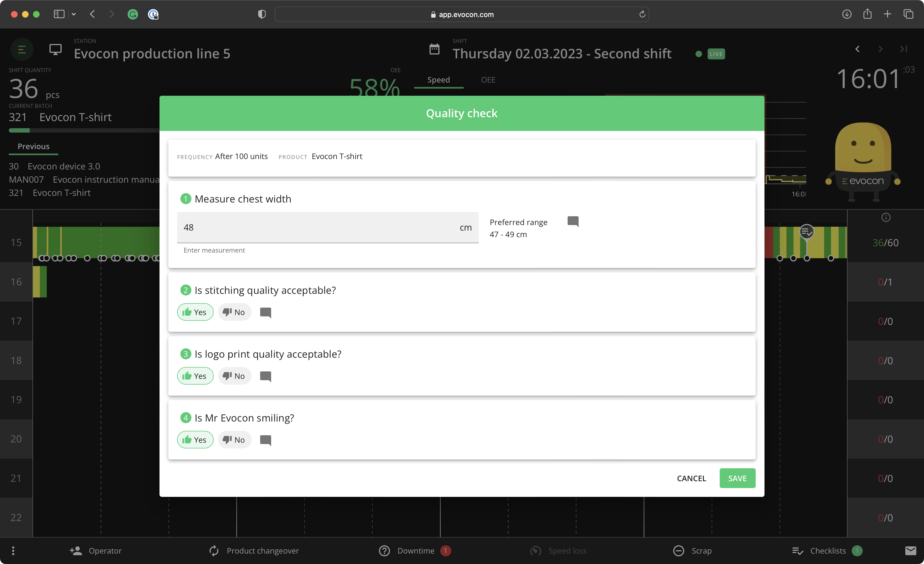The height and width of the screenshot is (564, 924).
Task: Open the mail envelope icon at bottom right
Action: [911, 551]
